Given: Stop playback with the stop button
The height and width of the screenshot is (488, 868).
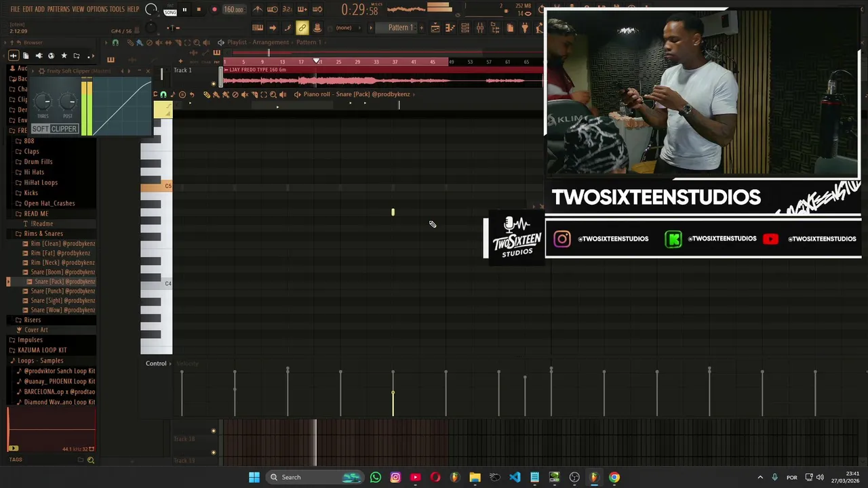Looking at the screenshot, I should pos(199,9).
